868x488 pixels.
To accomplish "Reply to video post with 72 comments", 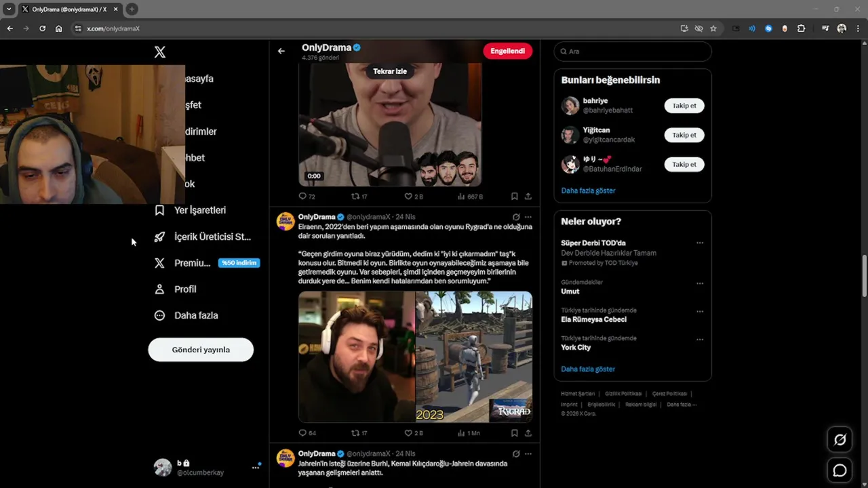I will tap(307, 197).
